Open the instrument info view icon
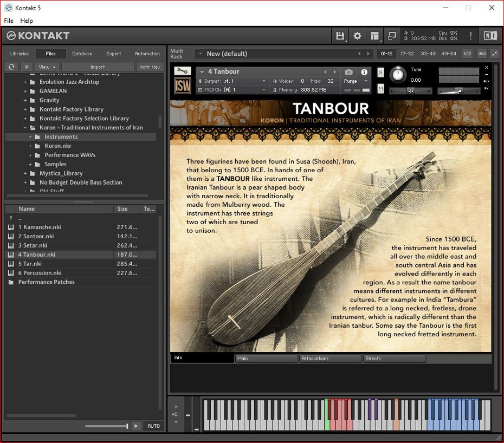 pyautogui.click(x=364, y=72)
